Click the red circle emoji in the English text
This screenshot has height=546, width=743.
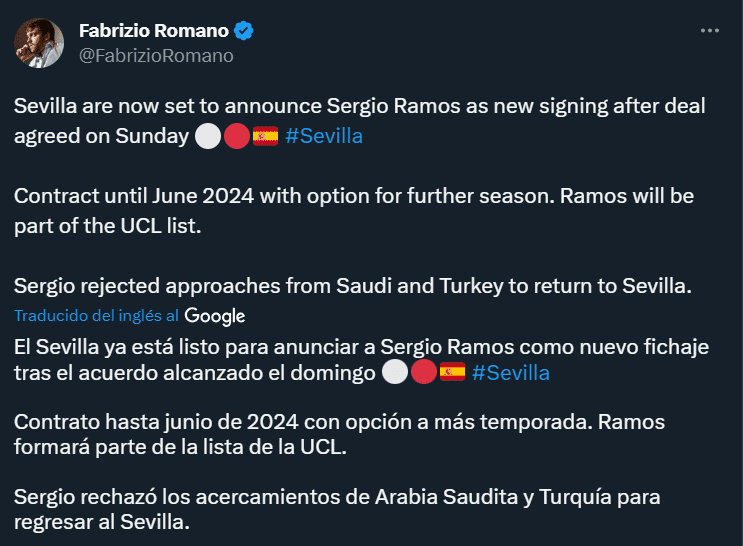coord(236,136)
